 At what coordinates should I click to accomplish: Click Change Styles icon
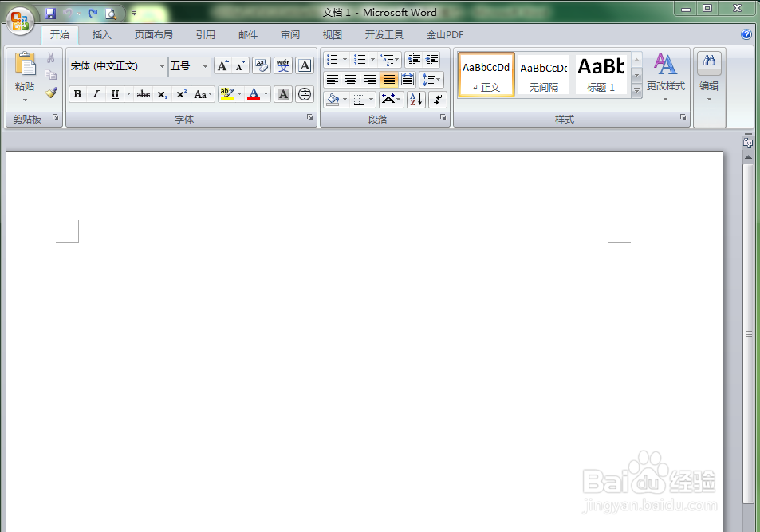coord(665,64)
